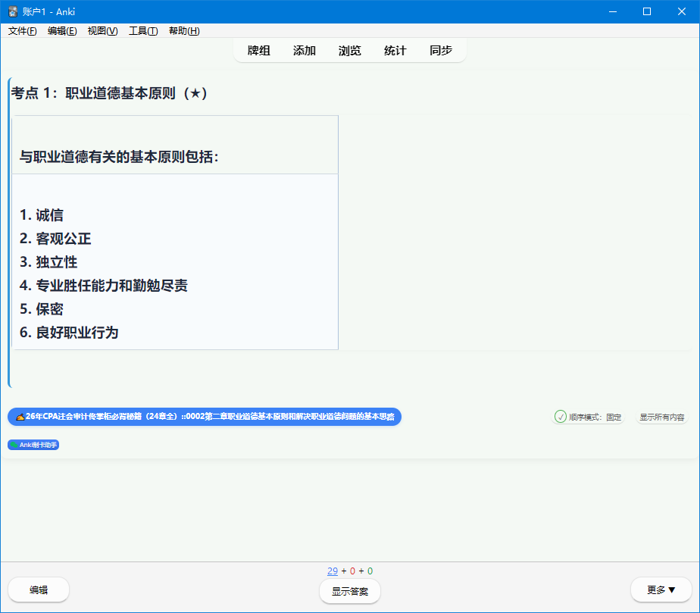Open the 统计 statistics view
700x613 pixels.
coord(395,51)
